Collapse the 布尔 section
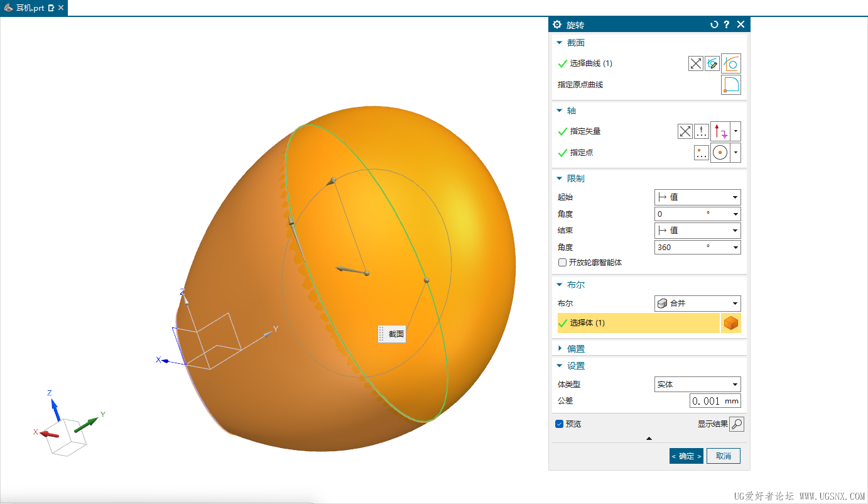This screenshot has height=504, width=868. (x=560, y=285)
